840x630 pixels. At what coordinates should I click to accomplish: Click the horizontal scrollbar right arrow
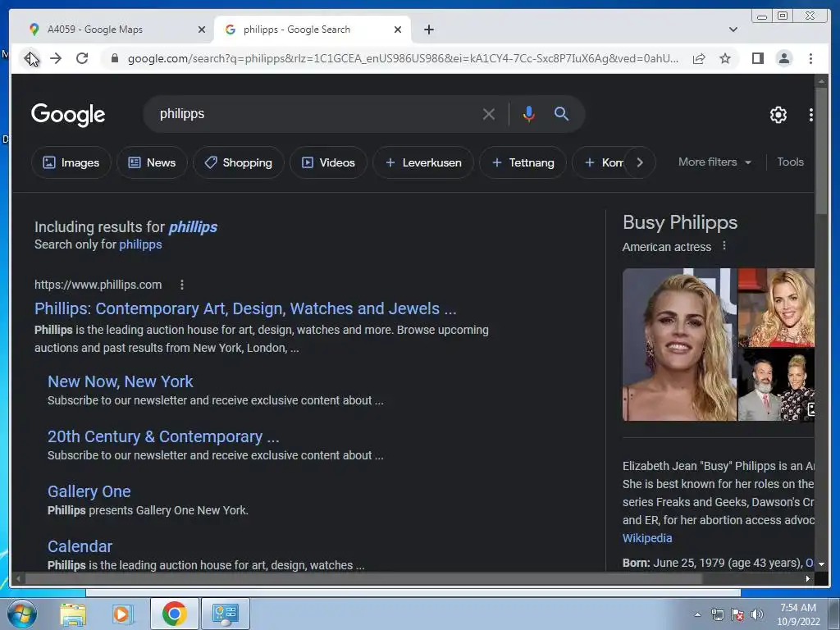pos(807,578)
